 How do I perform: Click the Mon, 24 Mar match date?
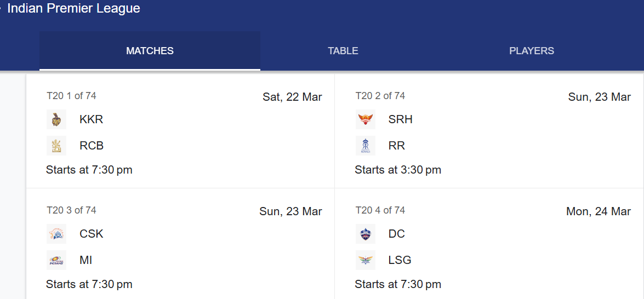point(599,211)
